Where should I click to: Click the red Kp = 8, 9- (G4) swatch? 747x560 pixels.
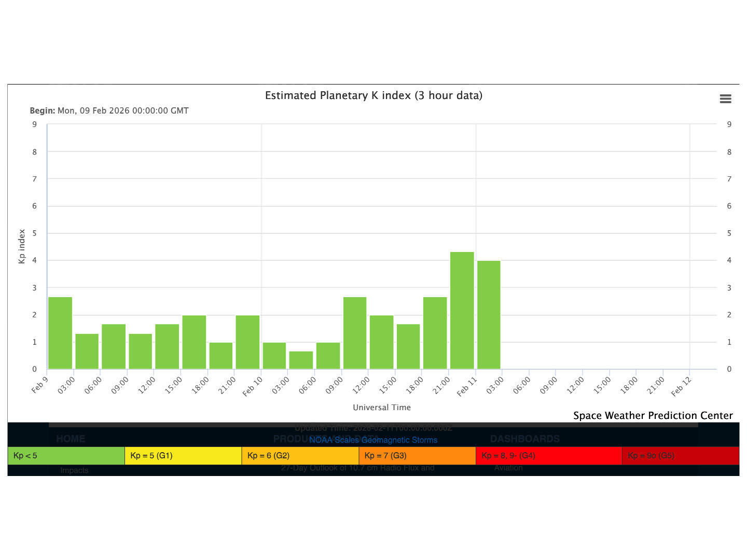pyautogui.click(x=548, y=456)
